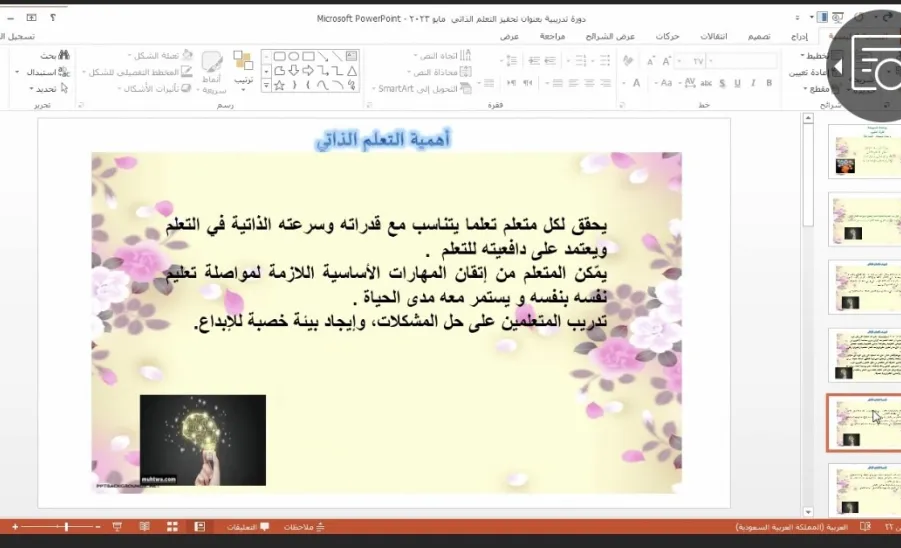Select the rounded rectangle shape
The image size is (901, 548).
279,56
